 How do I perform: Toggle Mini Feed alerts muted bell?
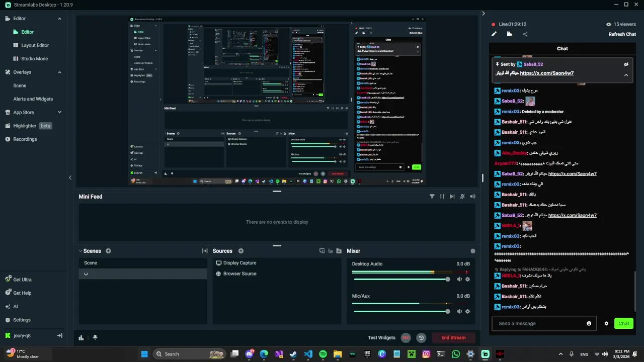(462, 197)
